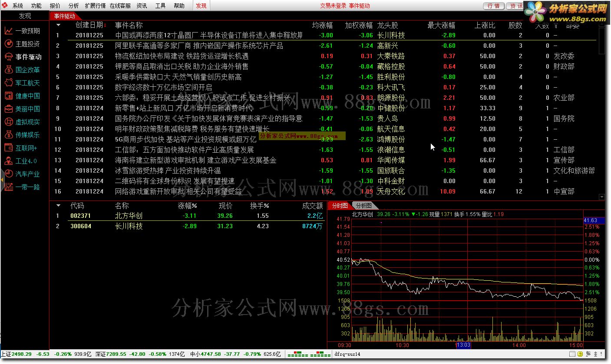Image resolution: width=611 pixels, height=364 pixels.
Task: Click the right market breadth indicator
Action: pos(320,354)
